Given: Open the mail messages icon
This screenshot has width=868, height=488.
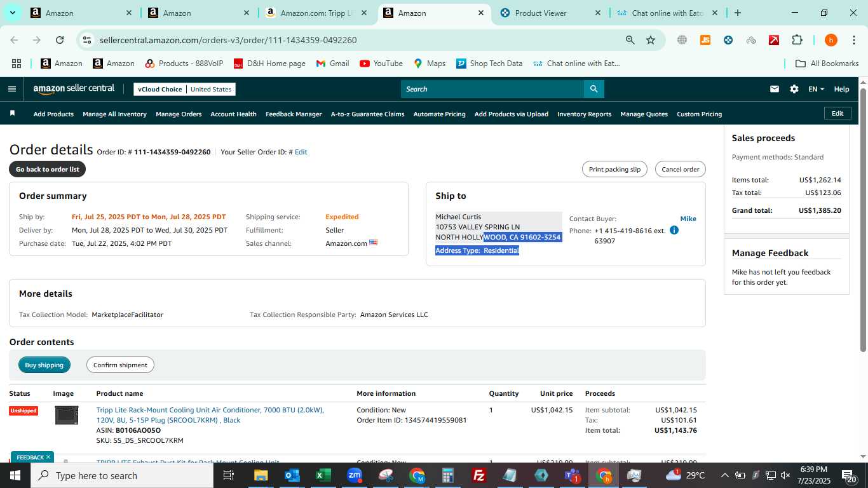Looking at the screenshot, I should [x=774, y=89].
